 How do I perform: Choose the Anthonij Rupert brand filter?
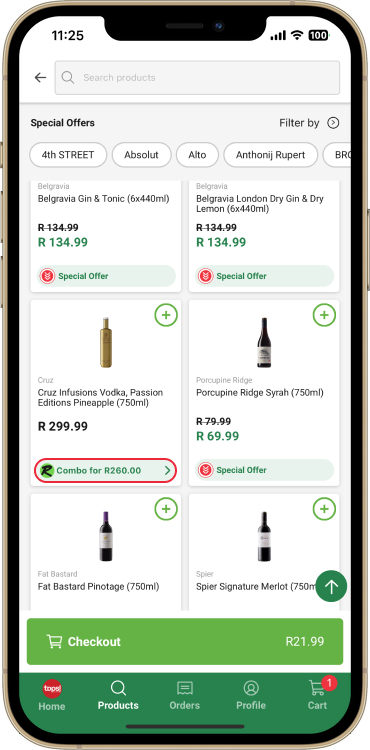point(271,154)
